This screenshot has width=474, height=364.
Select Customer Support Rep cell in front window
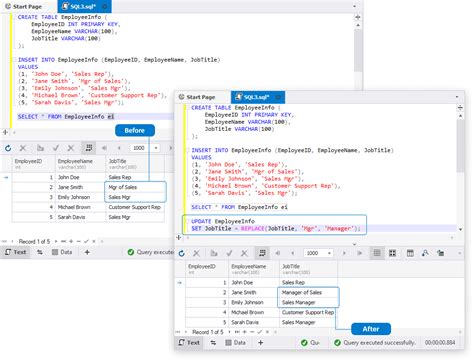pos(308,312)
